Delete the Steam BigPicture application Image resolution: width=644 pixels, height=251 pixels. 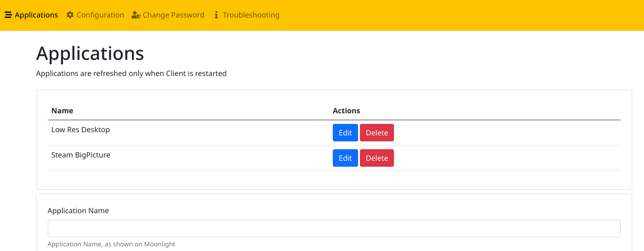(377, 158)
